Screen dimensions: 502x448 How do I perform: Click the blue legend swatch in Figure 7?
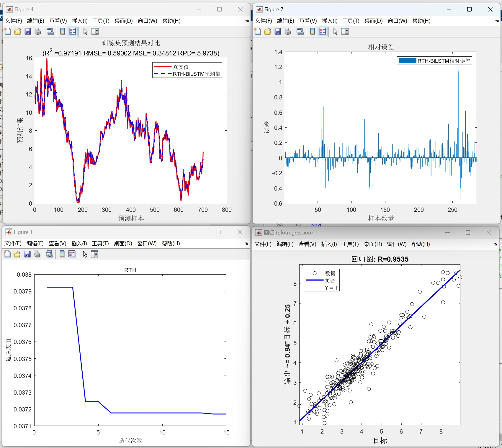pos(407,61)
